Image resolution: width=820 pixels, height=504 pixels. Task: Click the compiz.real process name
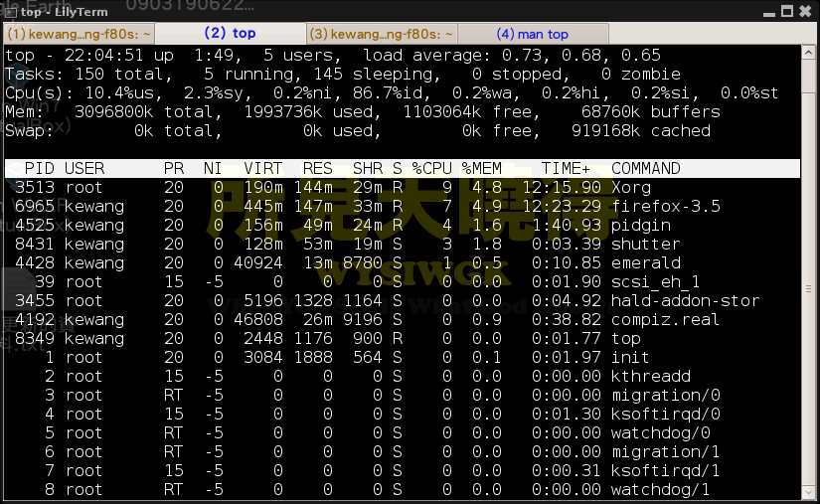click(666, 320)
